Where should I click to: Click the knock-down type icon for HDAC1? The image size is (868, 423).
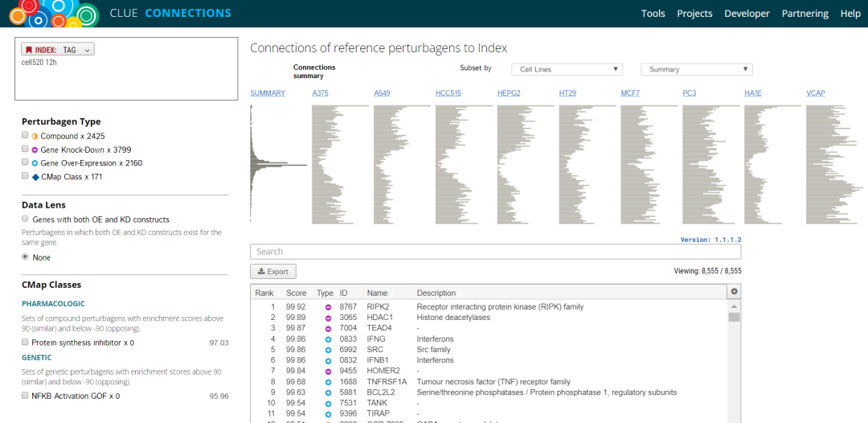[x=328, y=318]
